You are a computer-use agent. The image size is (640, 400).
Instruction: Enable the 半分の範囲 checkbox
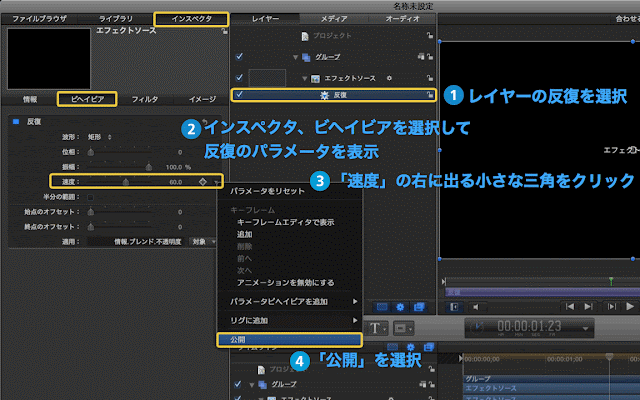[x=91, y=197]
